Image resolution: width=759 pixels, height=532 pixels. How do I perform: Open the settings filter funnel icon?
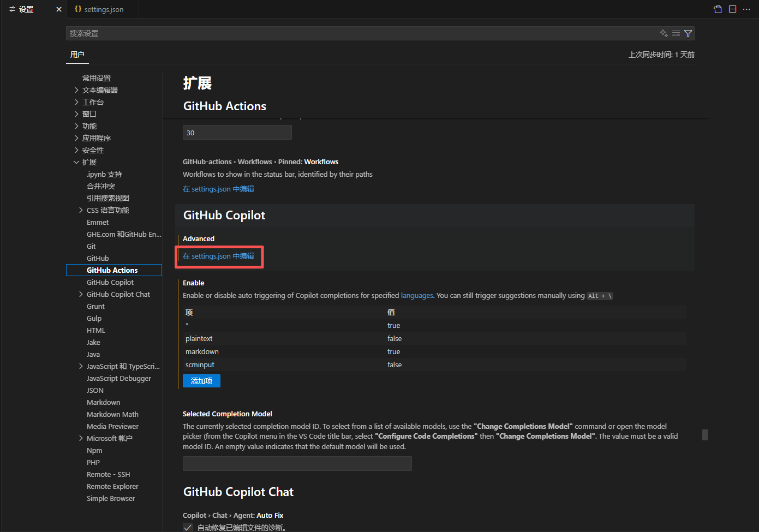coord(688,33)
